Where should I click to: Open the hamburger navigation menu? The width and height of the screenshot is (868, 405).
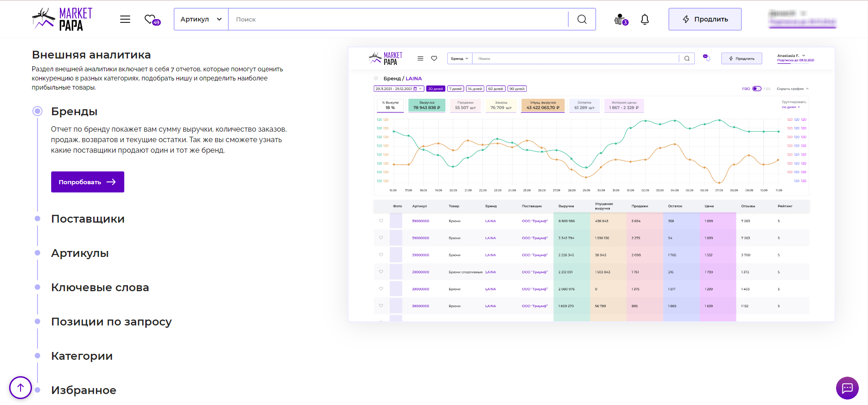tap(125, 19)
